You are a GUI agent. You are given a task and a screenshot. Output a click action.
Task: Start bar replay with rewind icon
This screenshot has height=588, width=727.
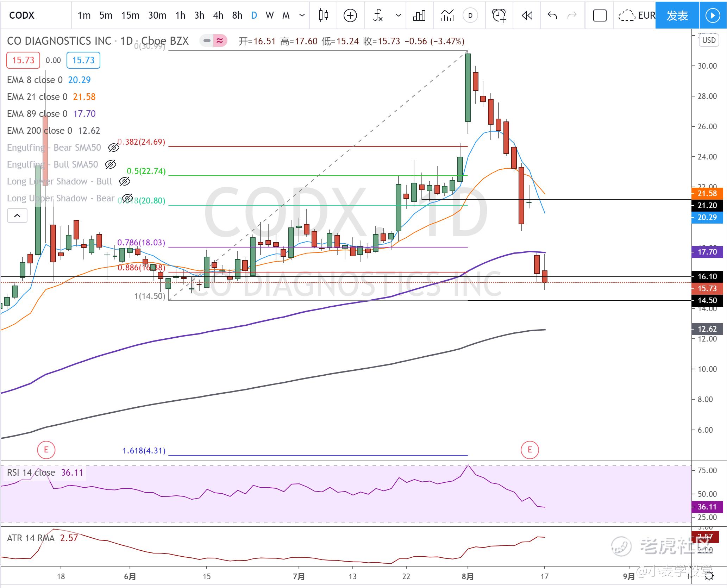click(527, 15)
